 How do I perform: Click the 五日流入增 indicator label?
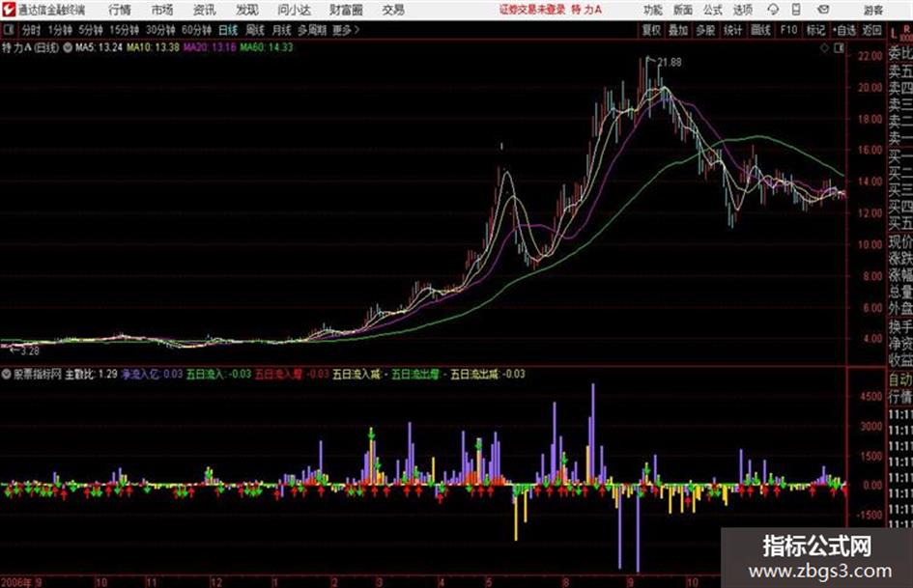(278, 375)
